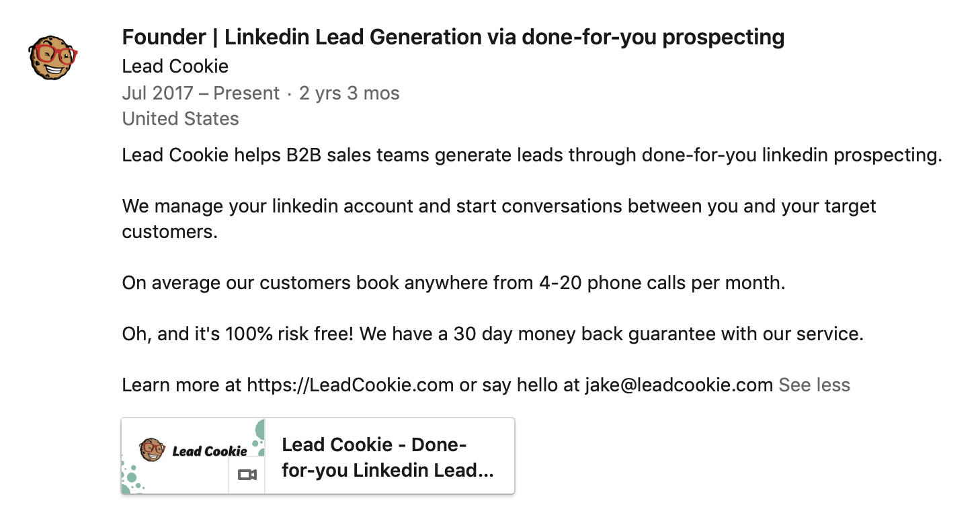This screenshot has width=980, height=507.
Task: Click the 'Learn more at' text
Action: click(x=182, y=385)
